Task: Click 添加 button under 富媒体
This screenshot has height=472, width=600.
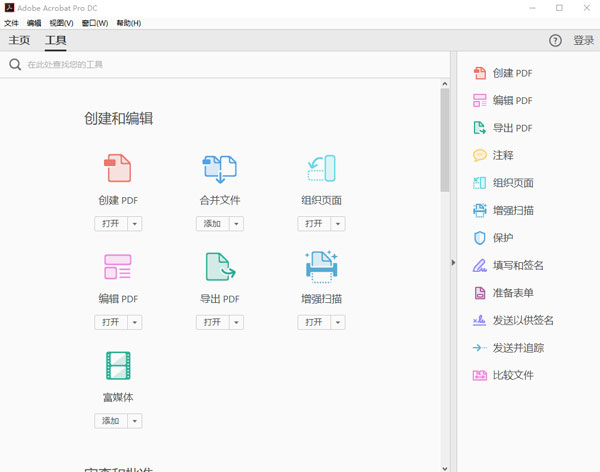Action: point(111,421)
